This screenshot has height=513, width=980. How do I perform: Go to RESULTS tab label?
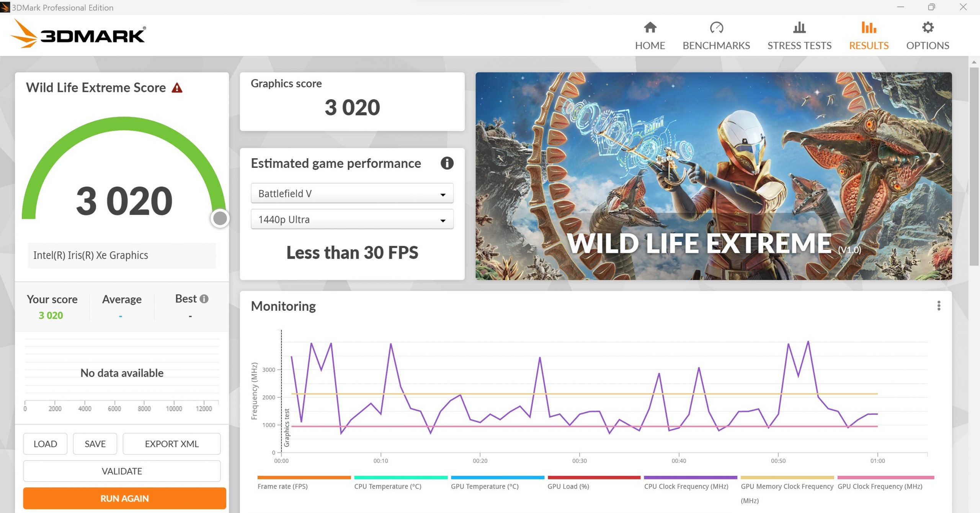tap(869, 46)
